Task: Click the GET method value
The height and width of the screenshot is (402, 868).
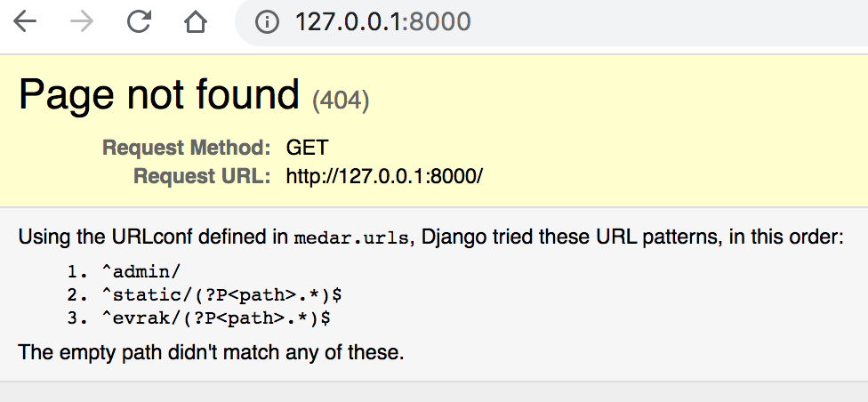Action: (x=308, y=148)
